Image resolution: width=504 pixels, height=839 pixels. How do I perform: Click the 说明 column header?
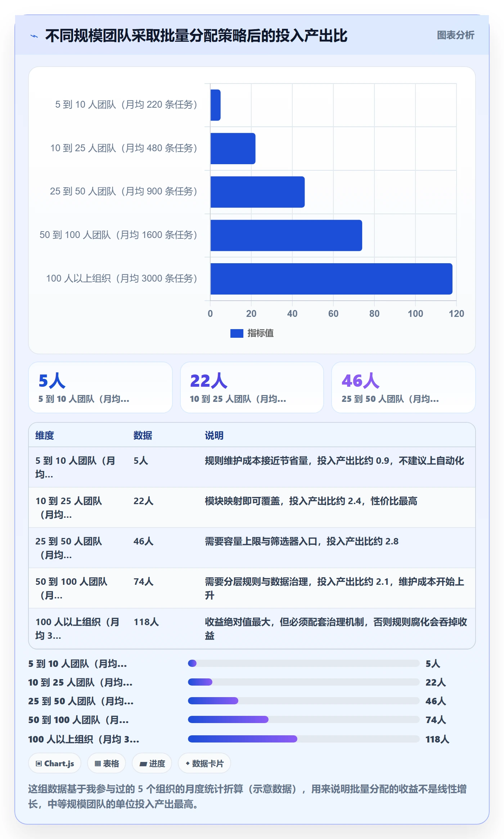(x=214, y=435)
